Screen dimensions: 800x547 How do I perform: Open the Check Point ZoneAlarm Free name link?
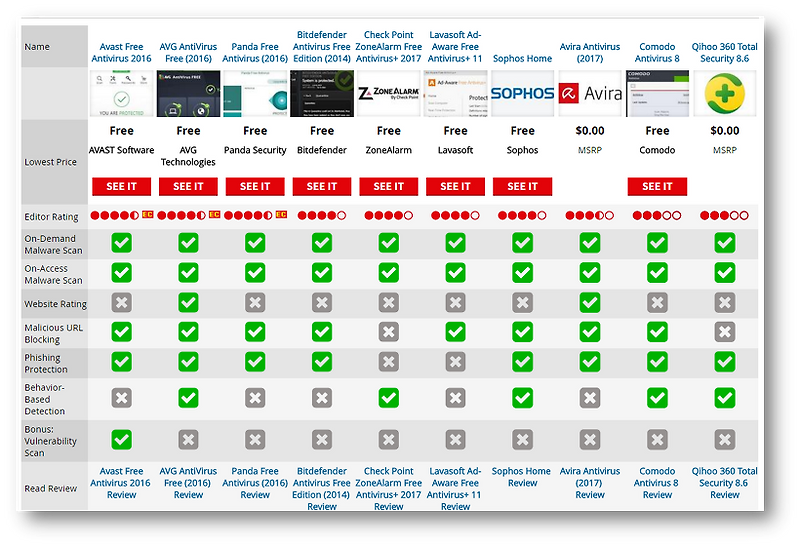click(x=389, y=46)
